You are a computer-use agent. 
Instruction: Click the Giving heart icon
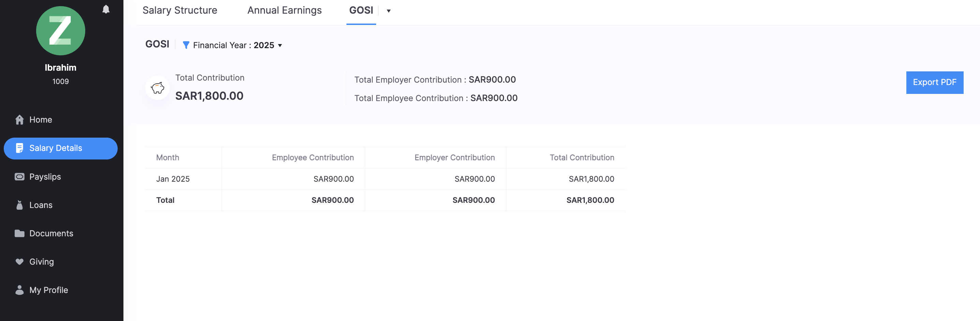[x=19, y=262]
